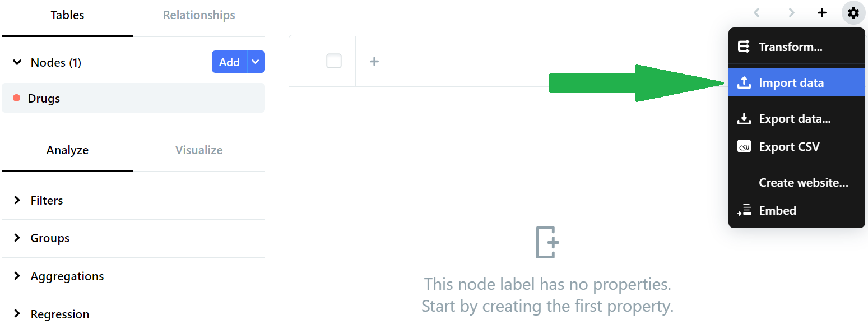
Task: Select the Drugs node table
Action: 133,98
